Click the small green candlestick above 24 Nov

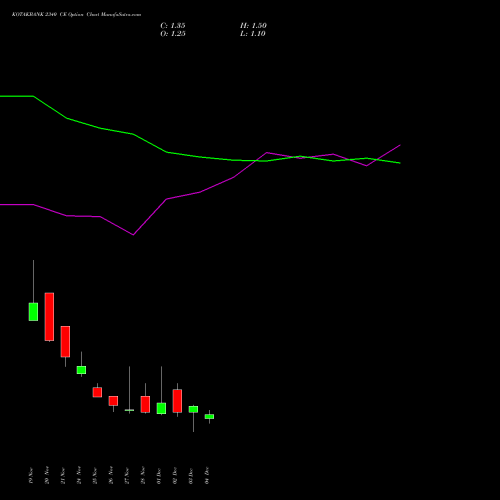tap(81, 370)
